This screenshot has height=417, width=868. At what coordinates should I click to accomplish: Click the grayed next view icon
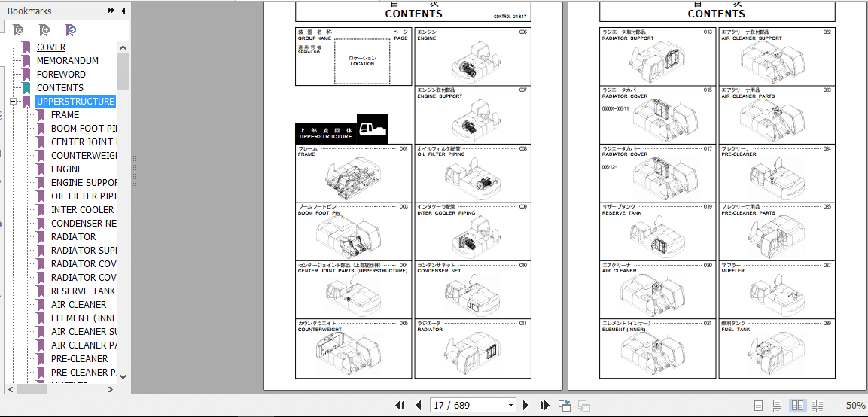point(583,406)
